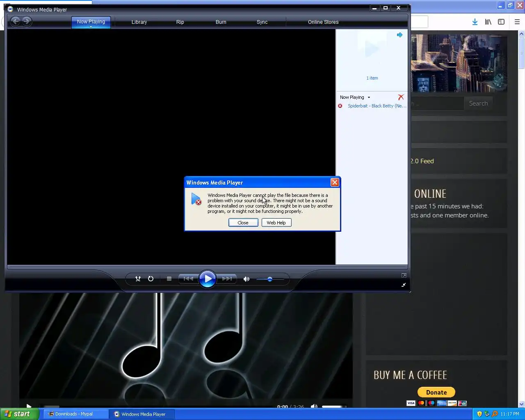Screen dimensions: 525x420
Task: Click the Back arrow in Media Player
Action: (x=15, y=21)
